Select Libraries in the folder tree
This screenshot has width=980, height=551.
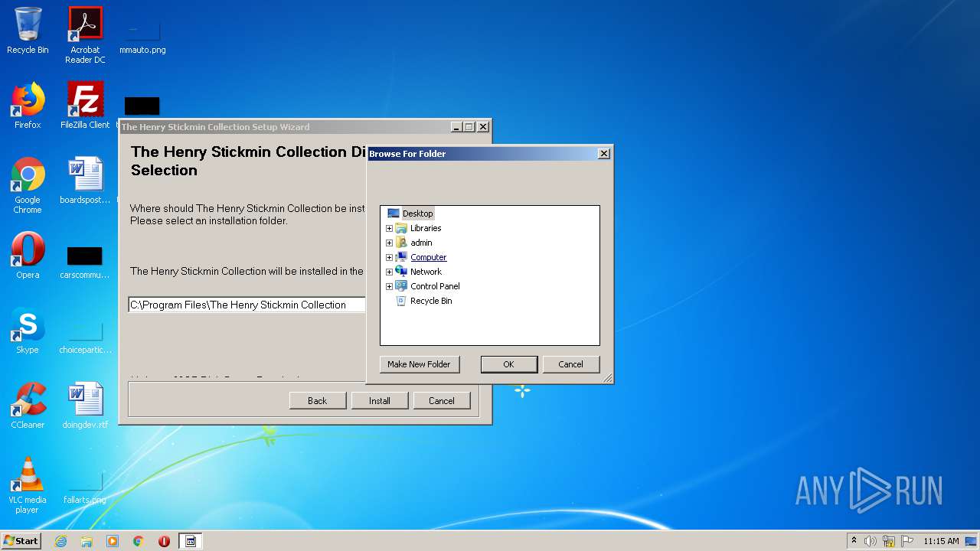tap(426, 228)
